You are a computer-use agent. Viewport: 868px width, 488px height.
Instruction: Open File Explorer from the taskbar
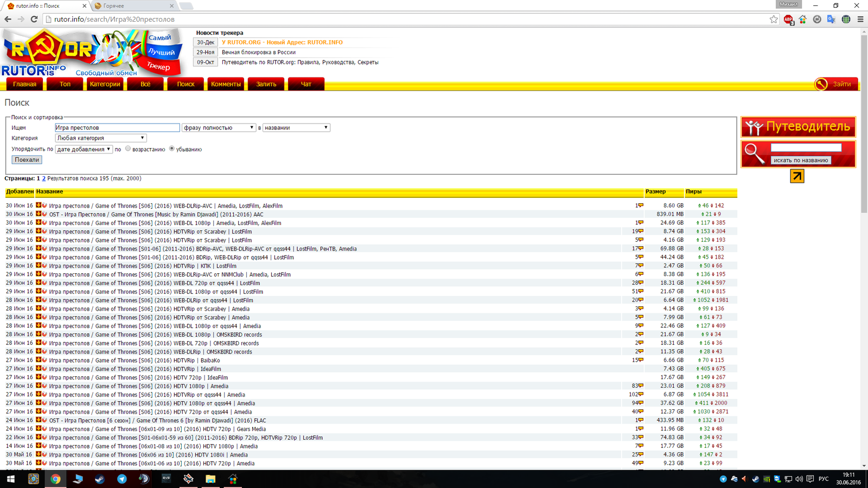coord(210,479)
